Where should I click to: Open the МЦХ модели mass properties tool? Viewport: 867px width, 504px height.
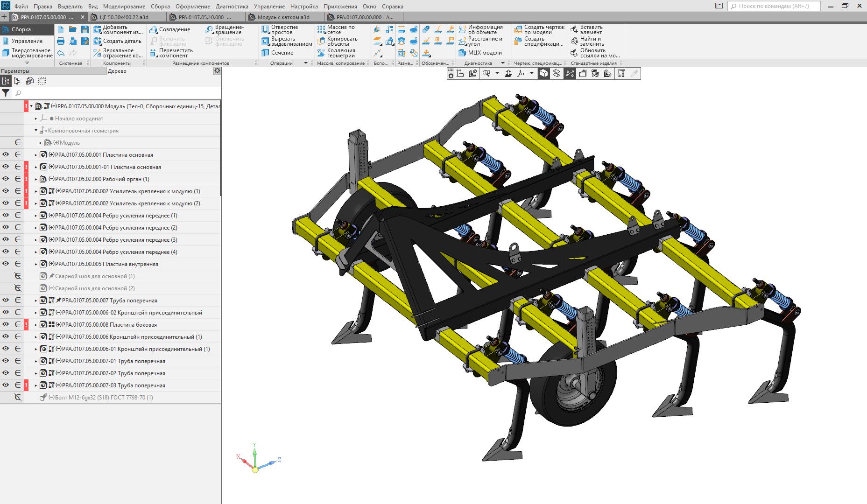point(480,53)
